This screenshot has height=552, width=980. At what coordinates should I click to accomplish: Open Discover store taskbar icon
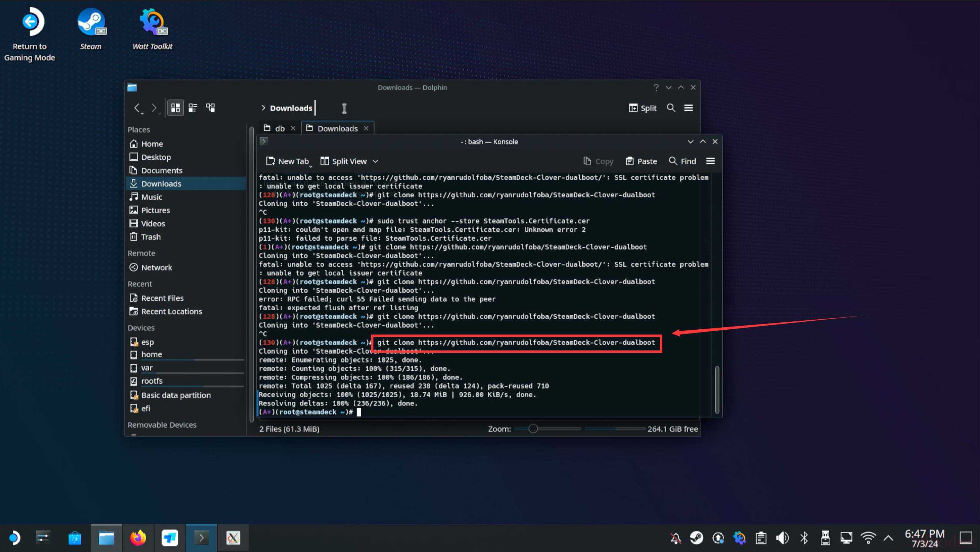(x=75, y=538)
